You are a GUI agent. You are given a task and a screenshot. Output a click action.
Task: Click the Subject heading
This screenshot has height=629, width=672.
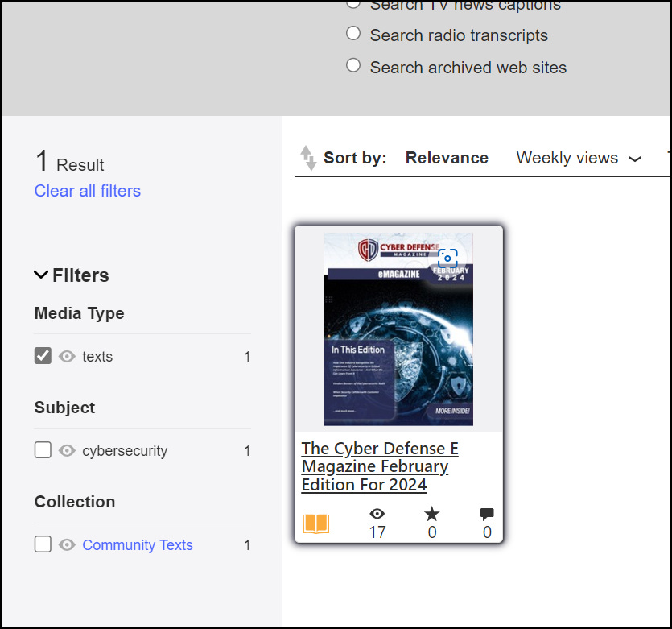click(x=64, y=408)
